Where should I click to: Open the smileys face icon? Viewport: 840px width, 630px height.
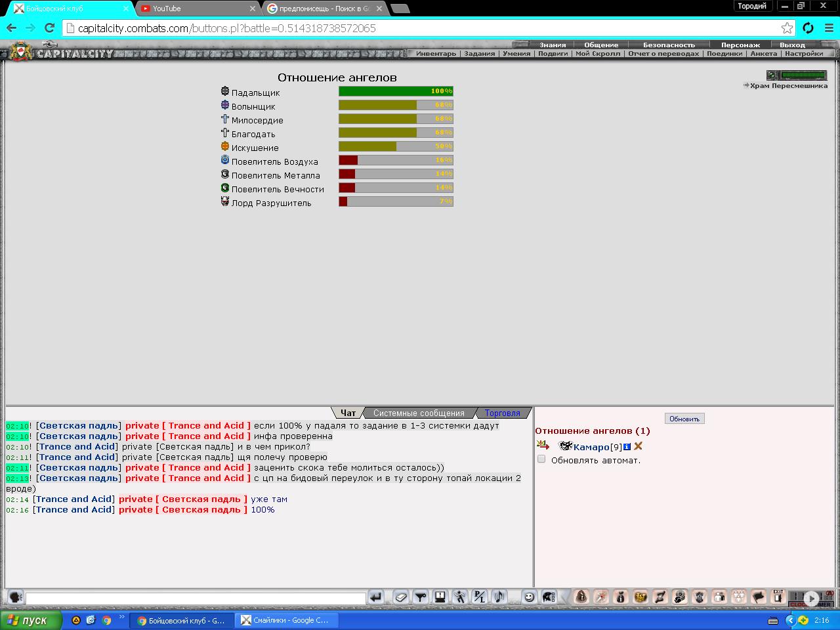(x=530, y=597)
